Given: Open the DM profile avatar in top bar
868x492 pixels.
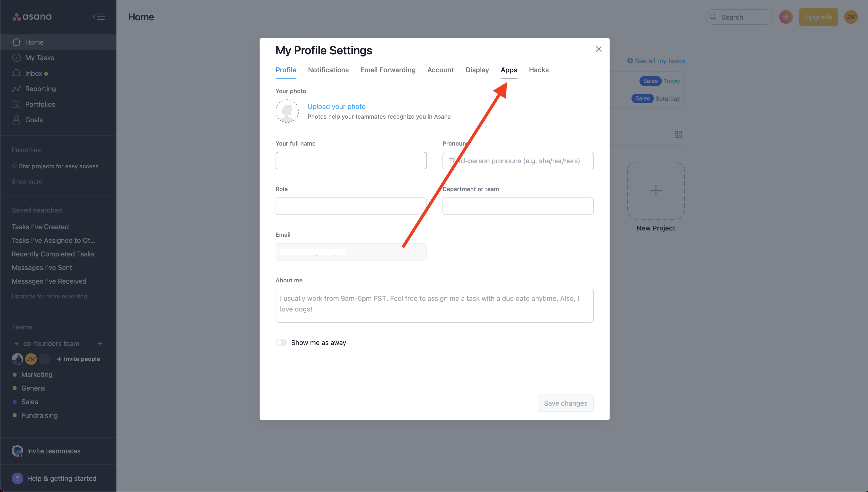Looking at the screenshot, I should (x=851, y=17).
